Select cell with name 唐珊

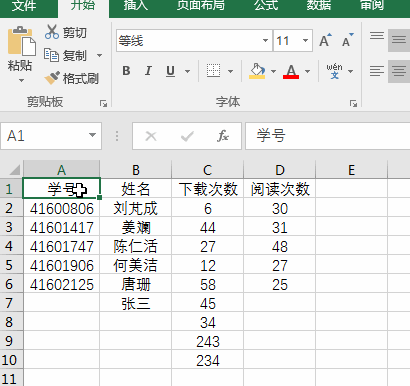pyautogui.click(x=136, y=284)
